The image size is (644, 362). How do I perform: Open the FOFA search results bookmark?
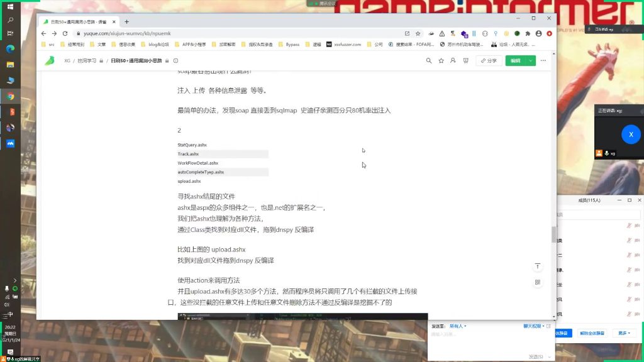(411, 45)
